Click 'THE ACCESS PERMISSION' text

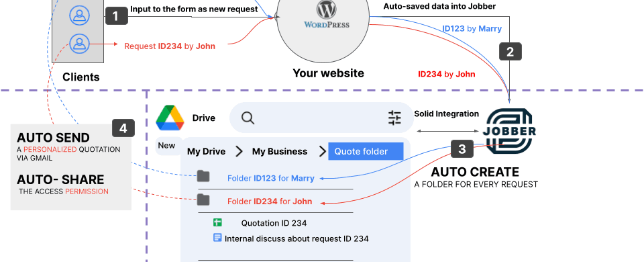[64, 191]
